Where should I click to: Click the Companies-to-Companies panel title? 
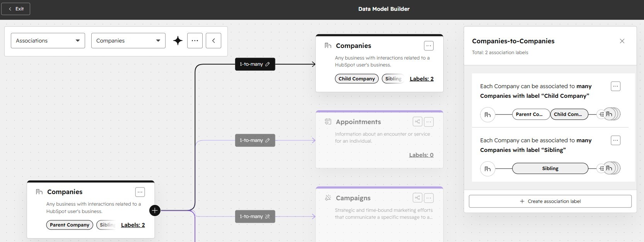click(x=513, y=41)
